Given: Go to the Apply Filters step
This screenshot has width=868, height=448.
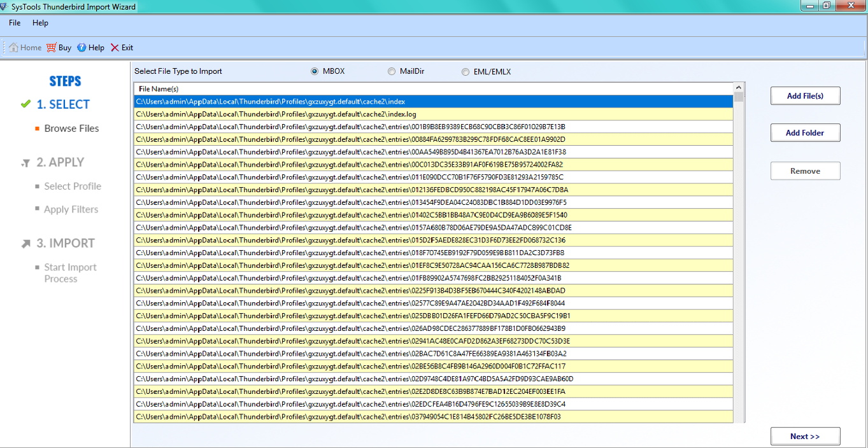Looking at the screenshot, I should pyautogui.click(x=71, y=209).
